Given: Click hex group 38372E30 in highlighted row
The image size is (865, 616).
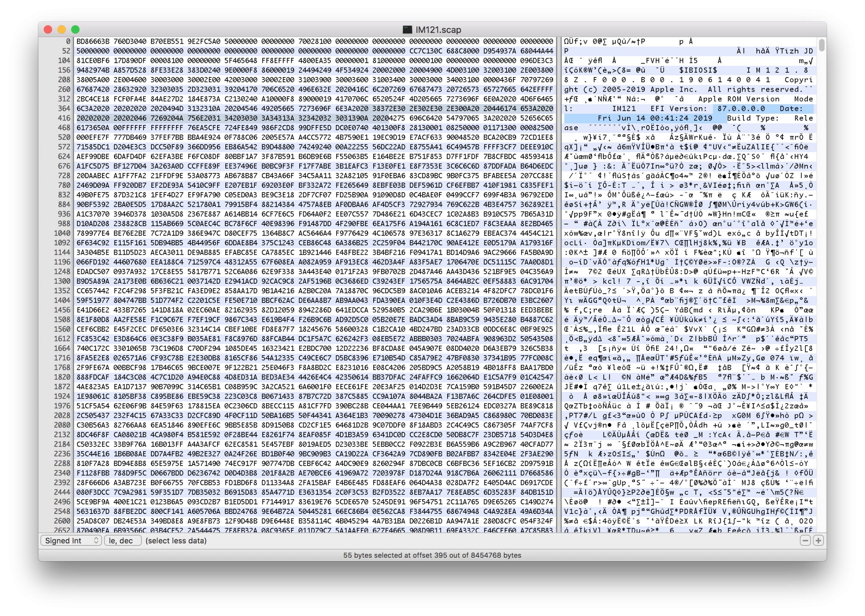Looking at the screenshot, I should tap(389, 109).
